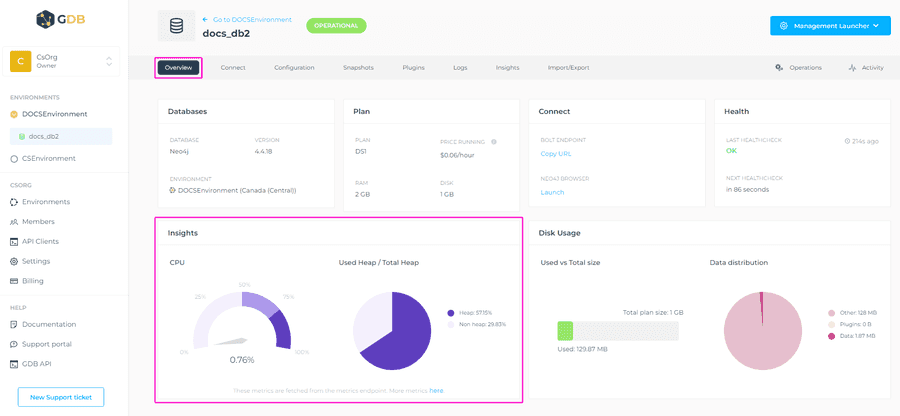Click the GDB API icon

point(14,364)
